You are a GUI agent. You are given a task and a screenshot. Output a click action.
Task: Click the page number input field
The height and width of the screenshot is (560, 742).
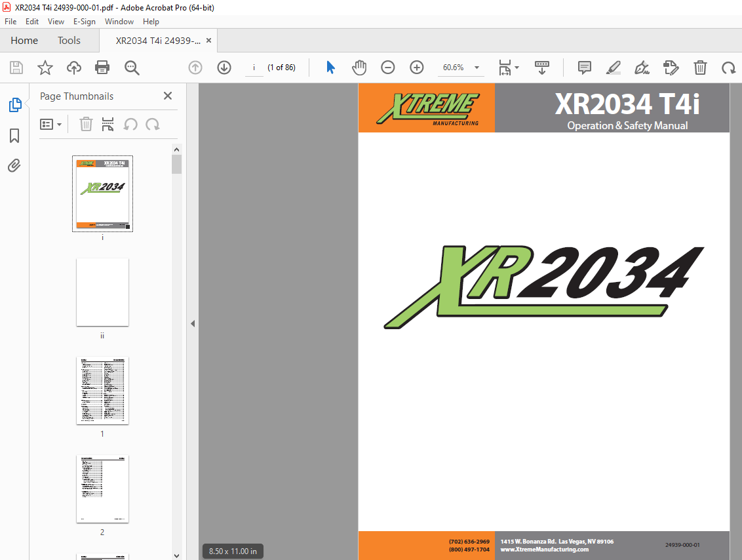point(254,68)
